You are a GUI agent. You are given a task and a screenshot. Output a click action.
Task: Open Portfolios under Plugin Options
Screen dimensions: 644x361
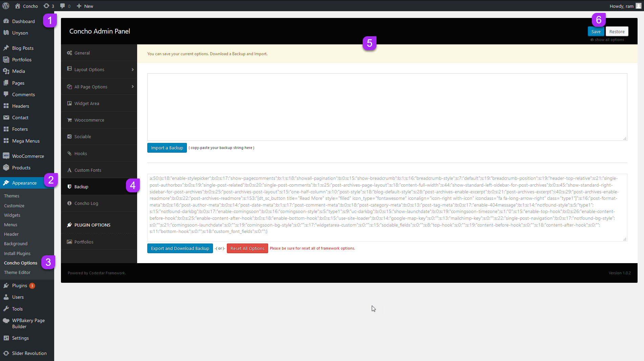coord(99,242)
